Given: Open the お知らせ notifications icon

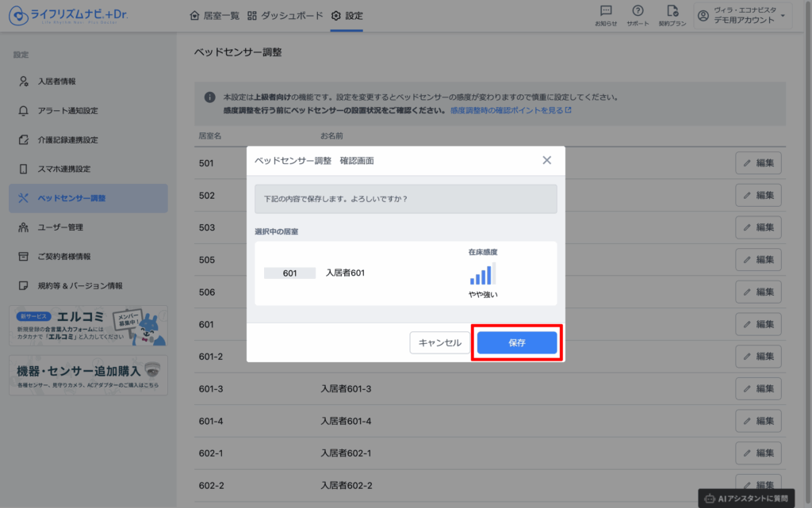Looking at the screenshot, I should click(606, 15).
